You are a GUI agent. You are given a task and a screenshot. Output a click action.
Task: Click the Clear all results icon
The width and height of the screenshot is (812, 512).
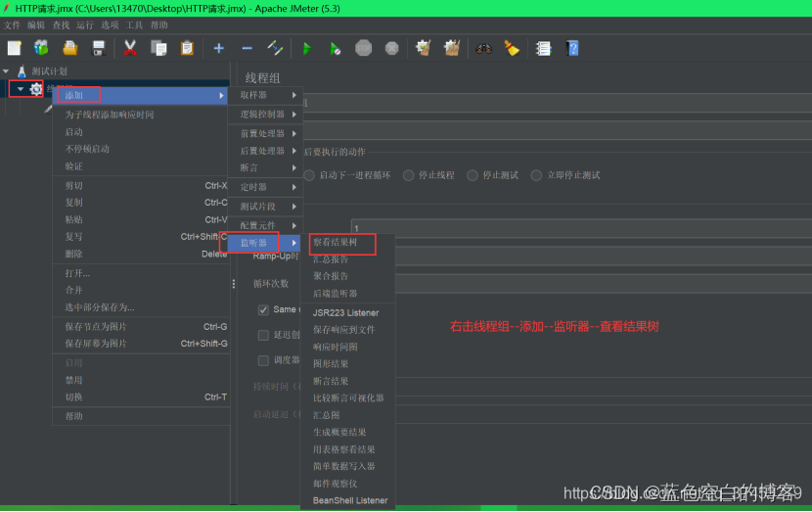(452, 48)
